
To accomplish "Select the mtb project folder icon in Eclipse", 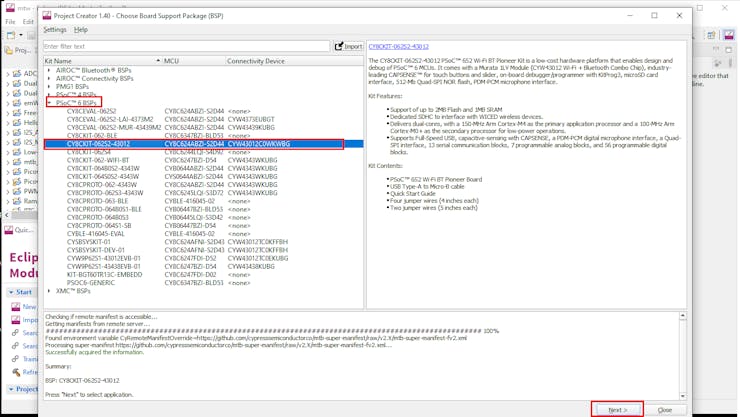I will coord(17,162).
